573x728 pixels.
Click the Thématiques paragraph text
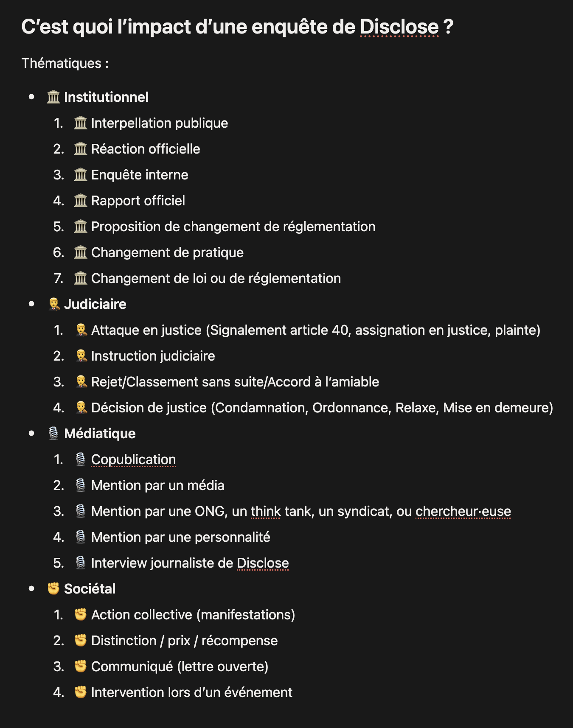[x=65, y=63]
